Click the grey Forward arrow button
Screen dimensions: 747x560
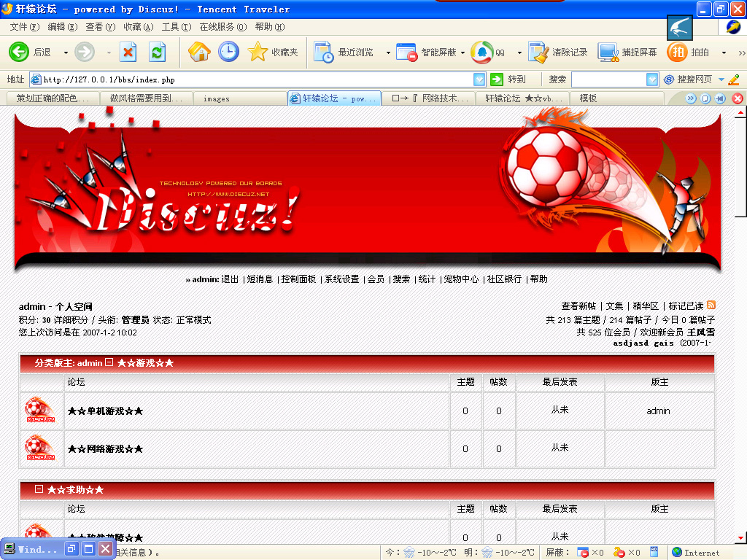click(85, 52)
